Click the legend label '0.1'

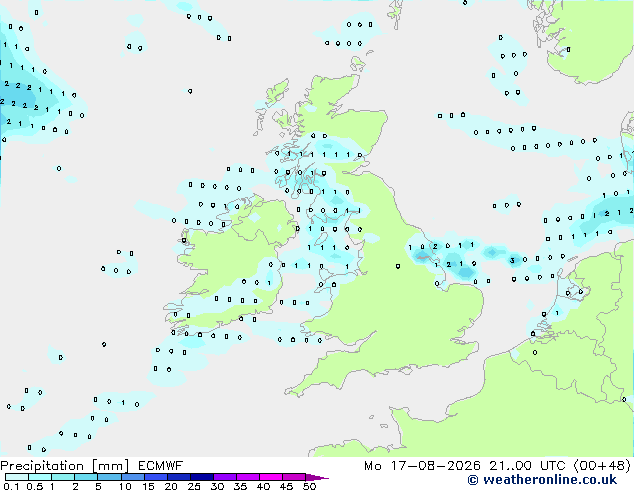click(11, 486)
